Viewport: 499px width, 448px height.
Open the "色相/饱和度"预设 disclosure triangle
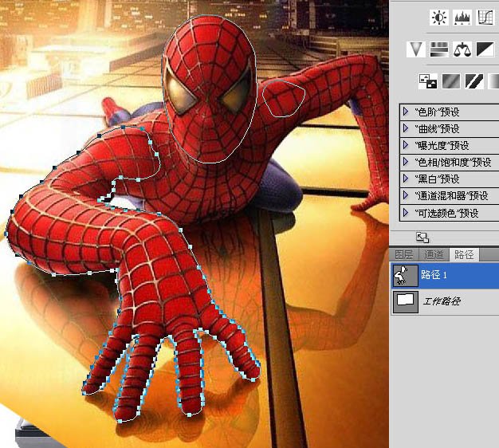tap(406, 162)
